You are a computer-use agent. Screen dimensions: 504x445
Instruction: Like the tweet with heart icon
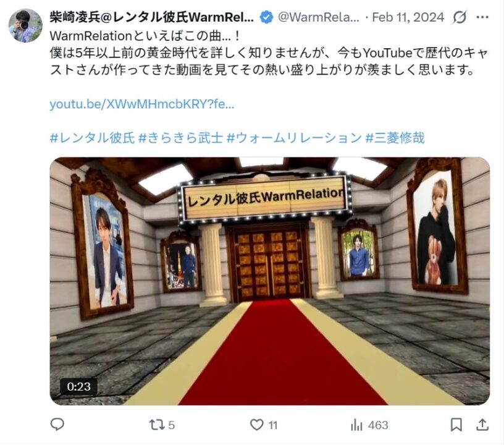(256, 425)
